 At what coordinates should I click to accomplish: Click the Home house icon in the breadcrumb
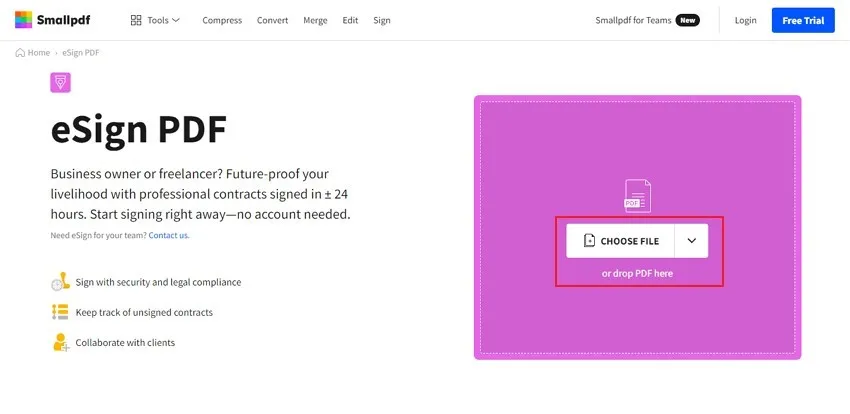click(21, 52)
